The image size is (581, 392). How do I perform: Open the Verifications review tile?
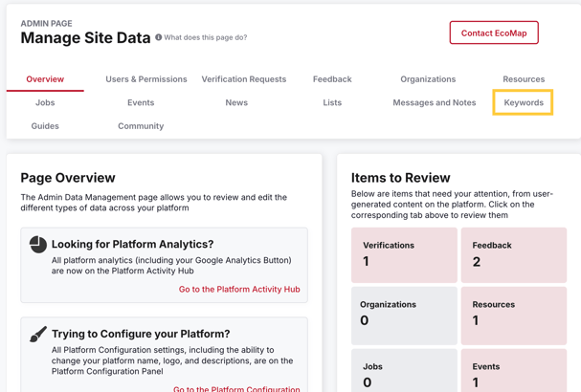404,254
